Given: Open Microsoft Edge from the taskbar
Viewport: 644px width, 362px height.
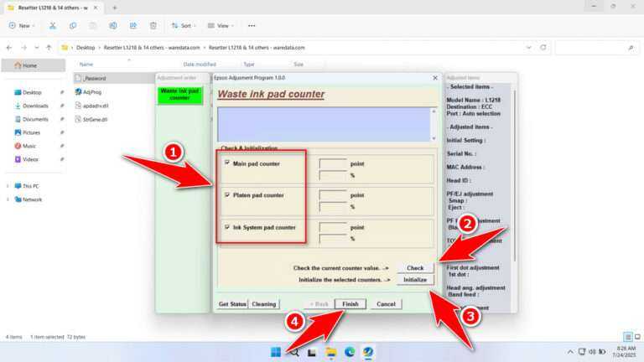Looking at the screenshot, I should point(350,352).
